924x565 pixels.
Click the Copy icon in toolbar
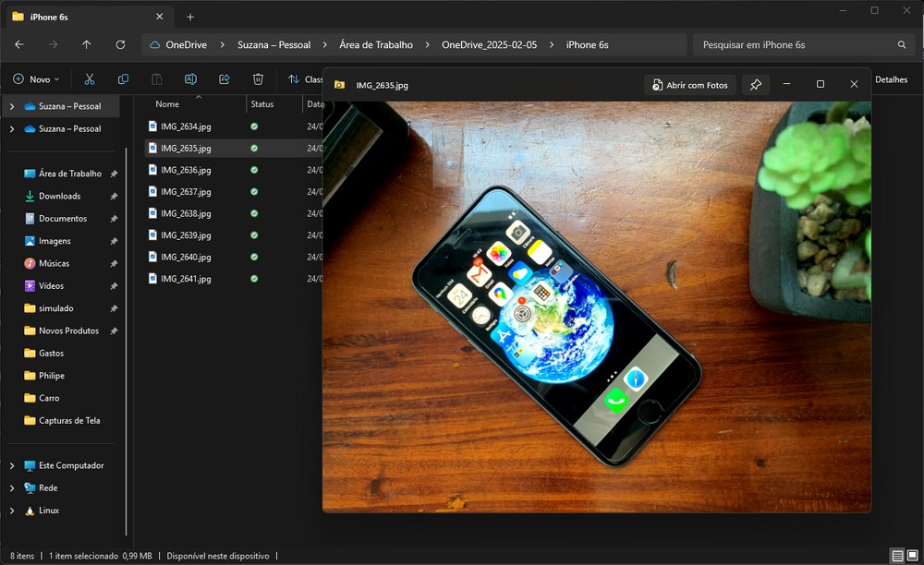(x=123, y=79)
